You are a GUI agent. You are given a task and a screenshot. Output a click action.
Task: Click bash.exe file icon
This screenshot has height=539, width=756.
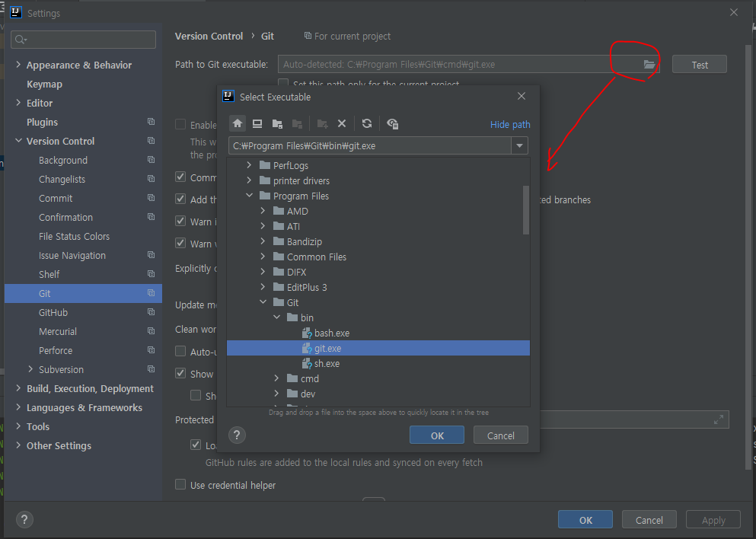tap(307, 333)
